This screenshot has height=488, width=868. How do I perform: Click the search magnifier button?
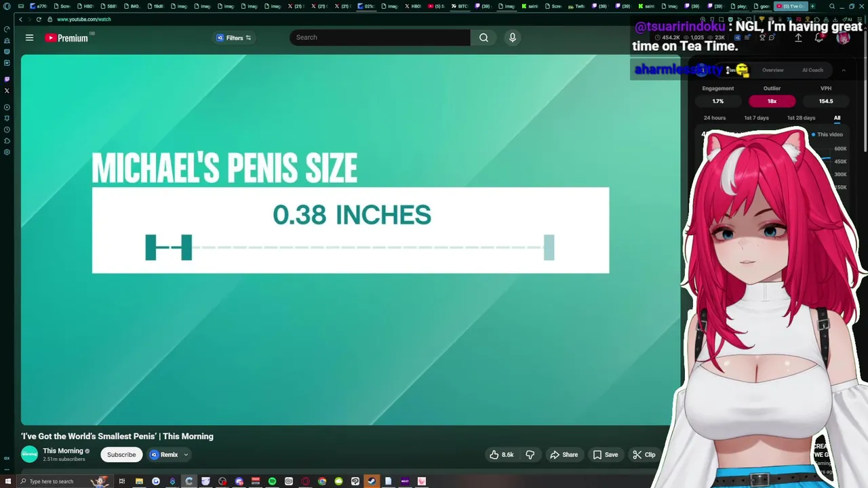tap(484, 38)
